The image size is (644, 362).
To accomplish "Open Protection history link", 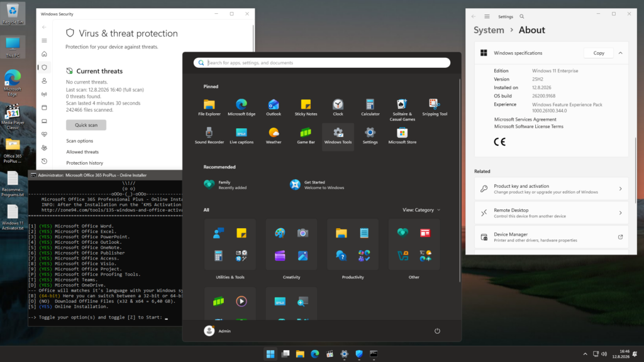I will [x=85, y=163].
